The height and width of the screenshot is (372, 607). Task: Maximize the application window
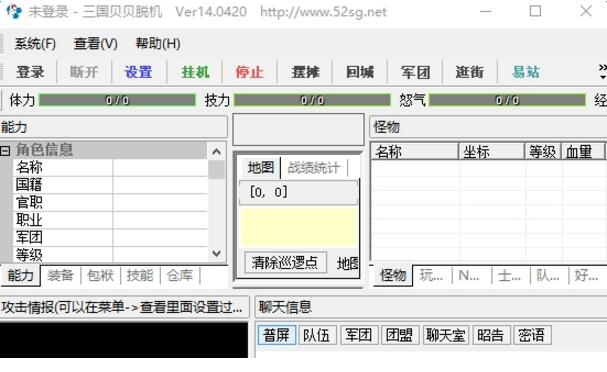[535, 11]
